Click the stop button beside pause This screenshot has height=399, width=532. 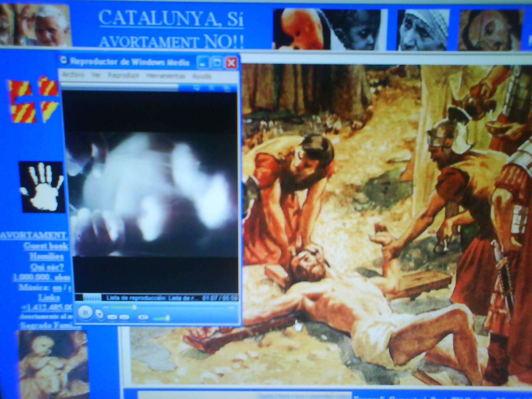pos(99,313)
